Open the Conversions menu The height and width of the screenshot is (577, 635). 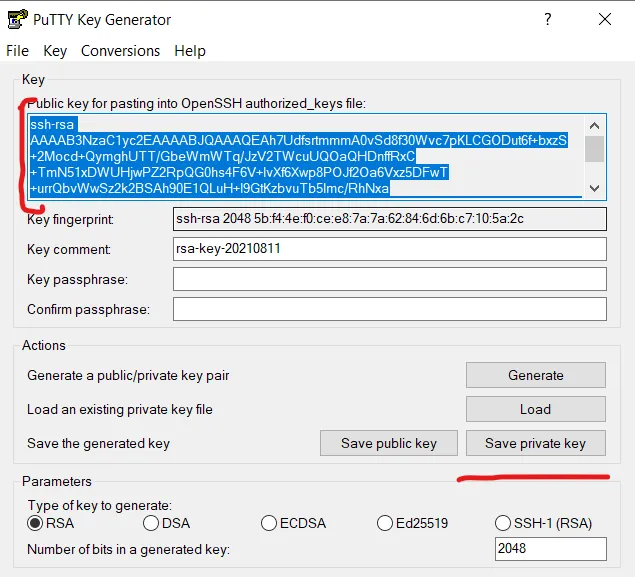pyautogui.click(x=120, y=51)
